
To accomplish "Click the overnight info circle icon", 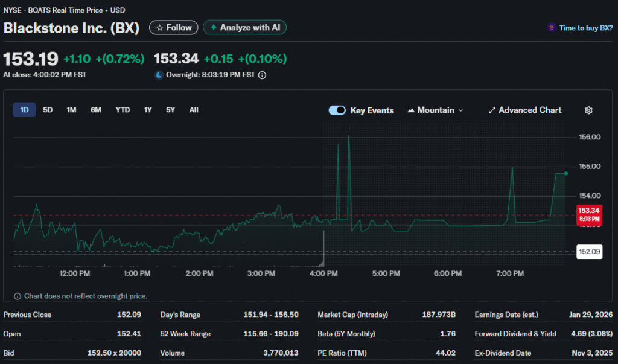I will [x=262, y=75].
